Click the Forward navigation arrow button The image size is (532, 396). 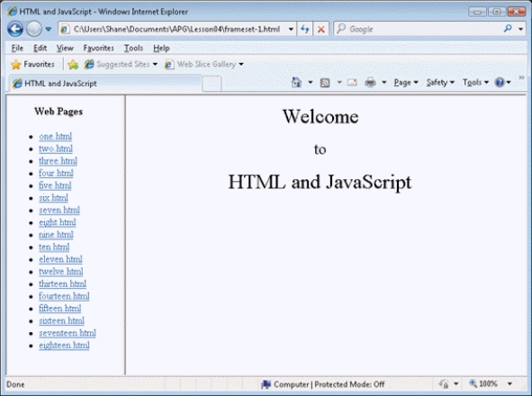34,29
